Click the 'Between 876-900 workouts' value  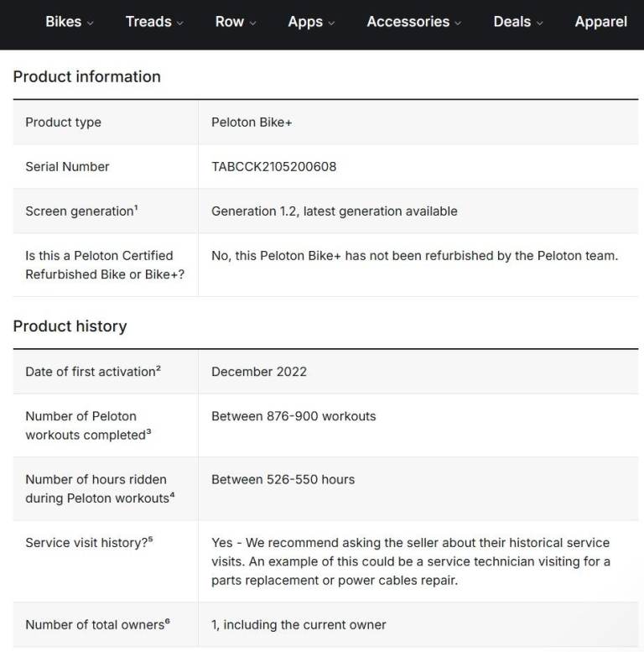click(x=293, y=416)
